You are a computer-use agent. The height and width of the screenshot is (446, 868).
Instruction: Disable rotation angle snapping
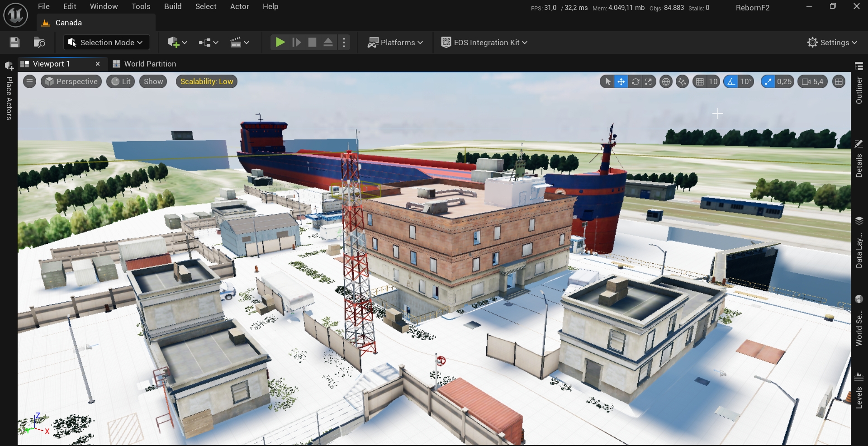point(731,82)
